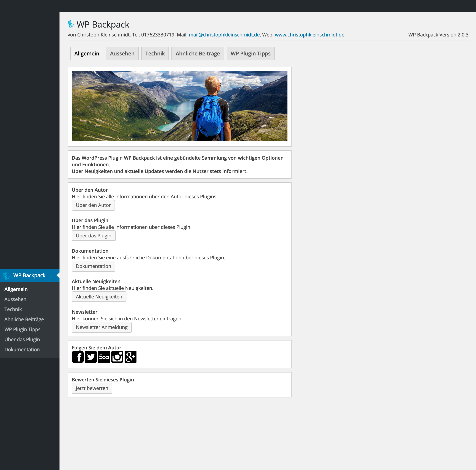
Task: Click the hiker icon next to WP Backpack title
Action: tap(71, 24)
